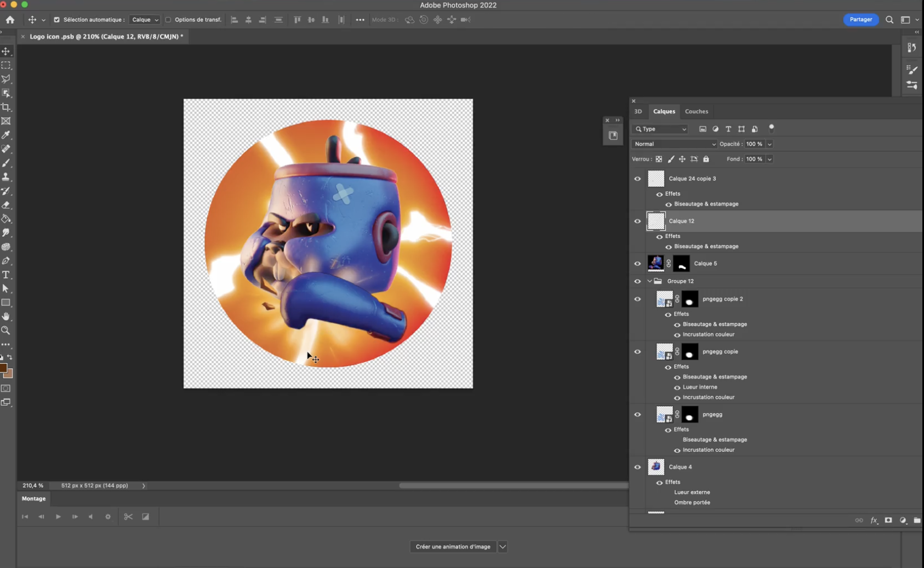Uncheck Sélection automatique checkbox
This screenshot has height=568, width=924.
[x=56, y=20]
